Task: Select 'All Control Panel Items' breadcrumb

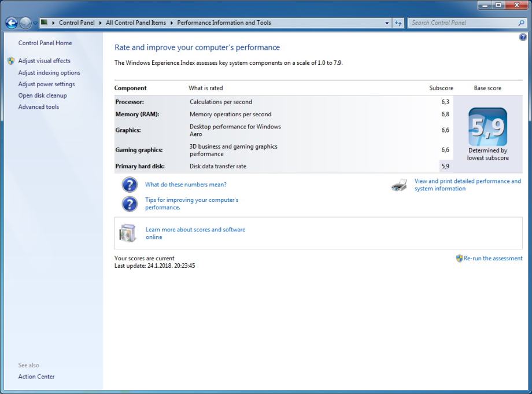Action: [135, 23]
